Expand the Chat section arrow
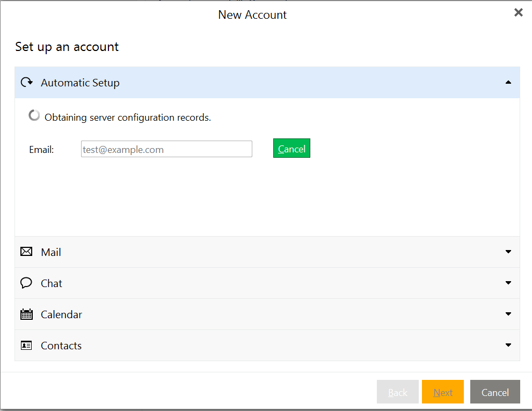The width and height of the screenshot is (532, 411). coord(508,283)
